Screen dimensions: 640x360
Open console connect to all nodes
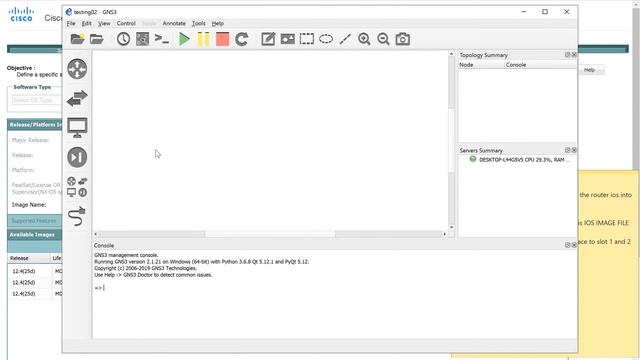point(162,39)
